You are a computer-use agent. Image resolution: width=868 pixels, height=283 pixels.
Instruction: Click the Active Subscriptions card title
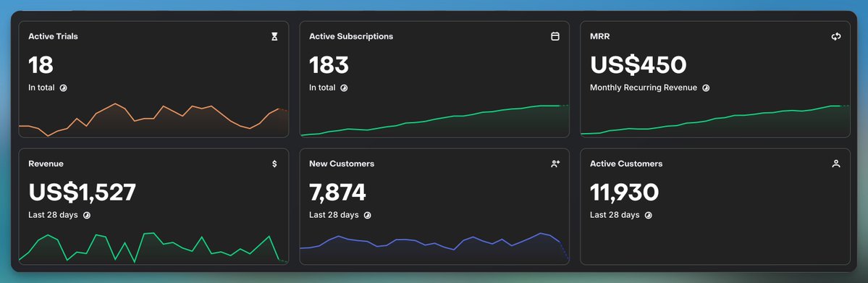(351, 37)
